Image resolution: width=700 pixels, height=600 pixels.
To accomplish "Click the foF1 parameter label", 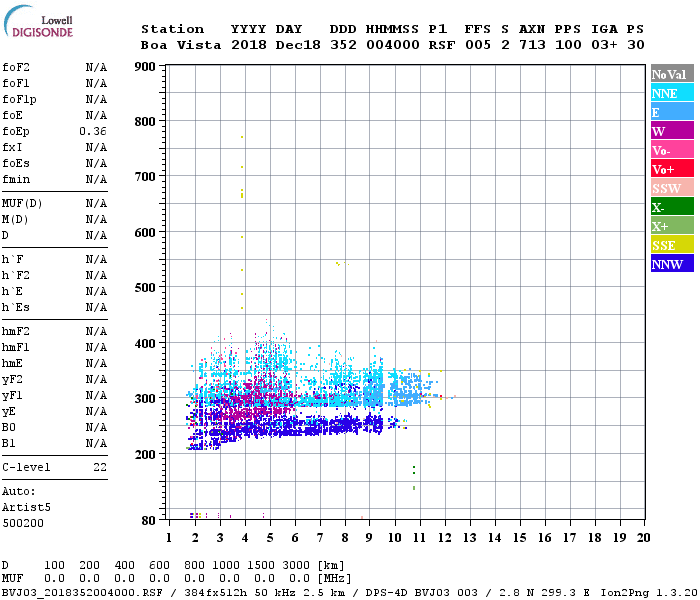I will click(x=16, y=83).
